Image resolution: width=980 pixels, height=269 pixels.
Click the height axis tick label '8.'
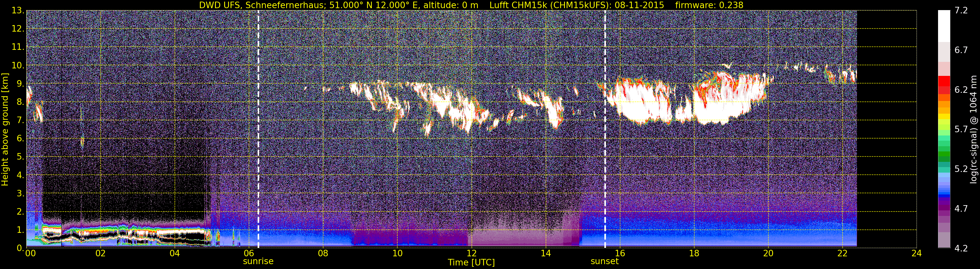[x=20, y=102]
